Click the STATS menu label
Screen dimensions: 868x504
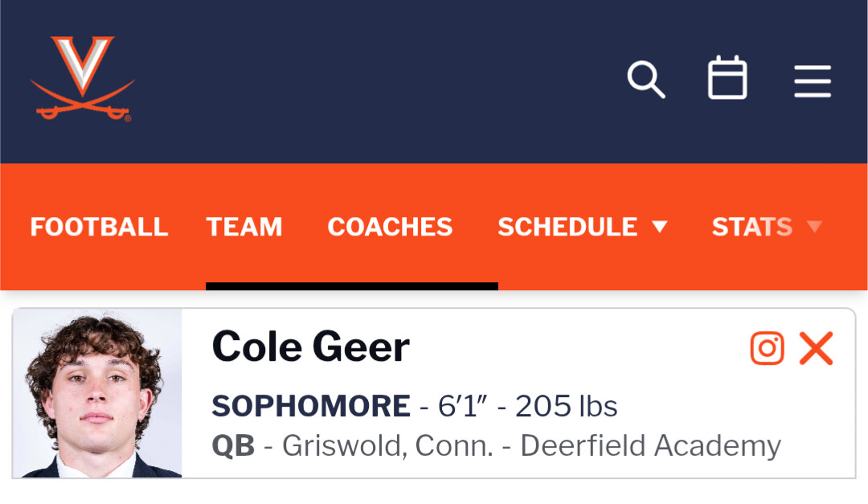[x=751, y=227]
